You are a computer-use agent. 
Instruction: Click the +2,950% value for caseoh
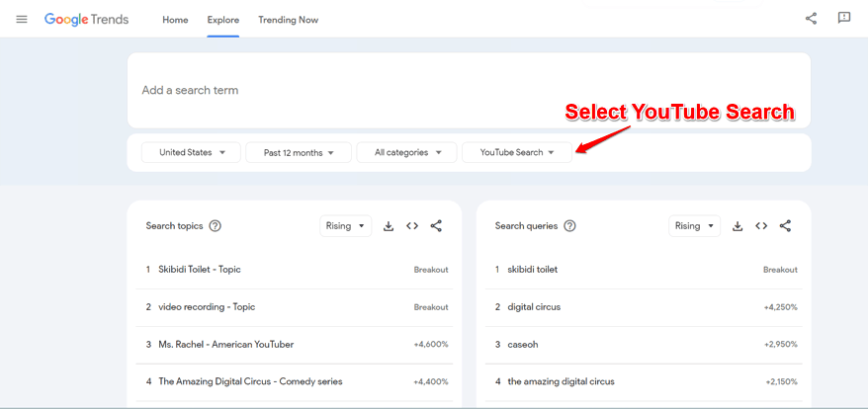(x=781, y=344)
